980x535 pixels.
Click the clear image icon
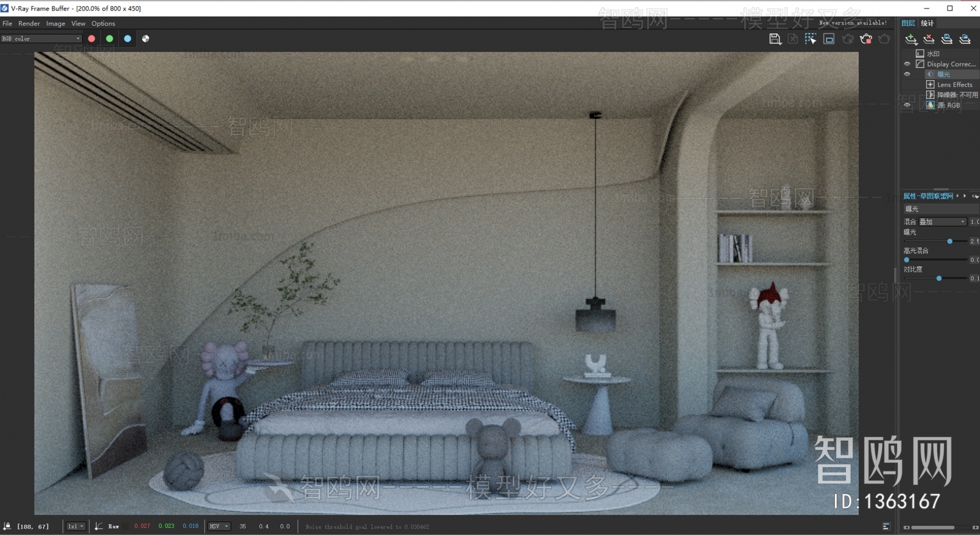pos(793,39)
